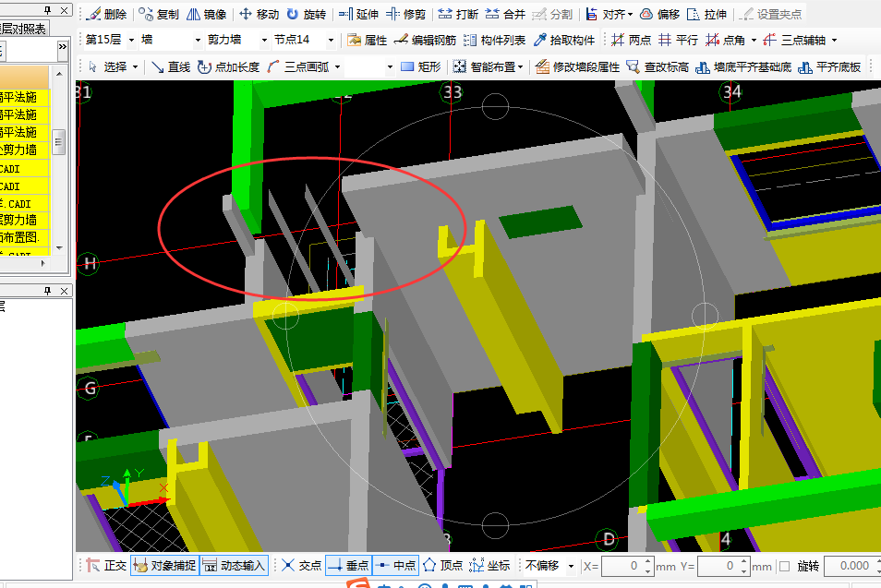Toggle 动态输入 dynamic input
The height and width of the screenshot is (588, 881).
(x=233, y=566)
